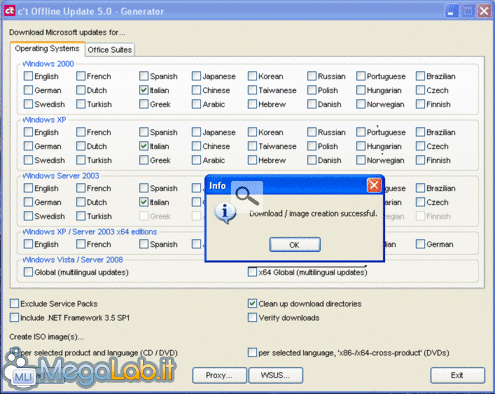The width and height of the screenshot is (495, 394).
Task: Tick Turkish under Windows 2000
Action: point(81,104)
